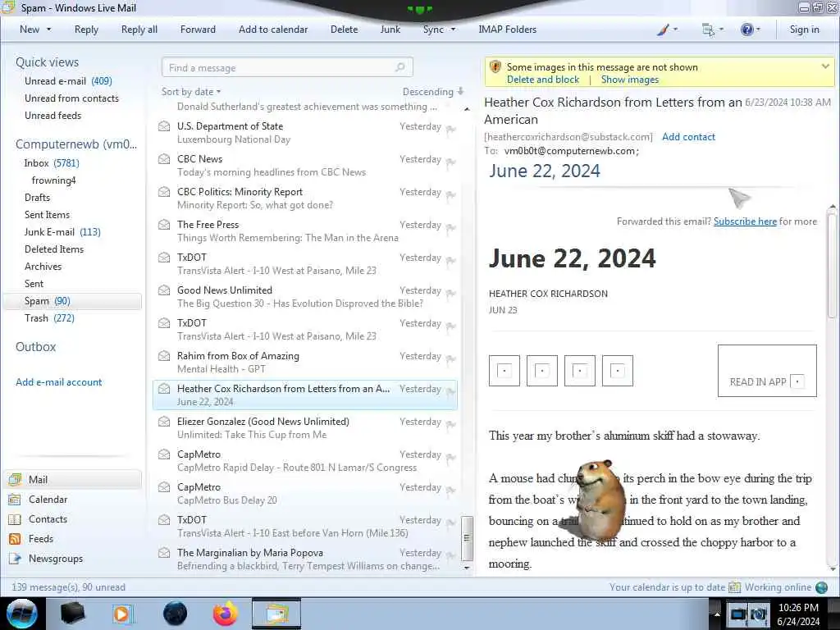Collapse the Computernewb account header

tap(76, 144)
